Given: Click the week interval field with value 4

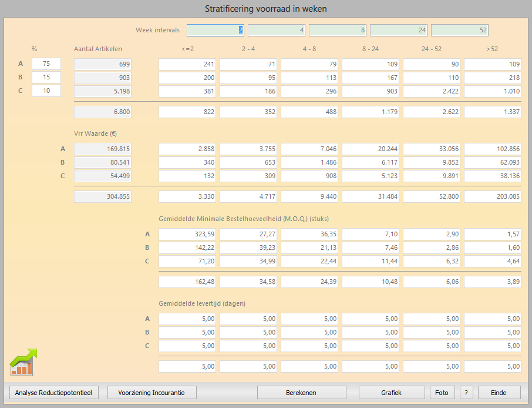Looking at the screenshot, I should [x=276, y=30].
